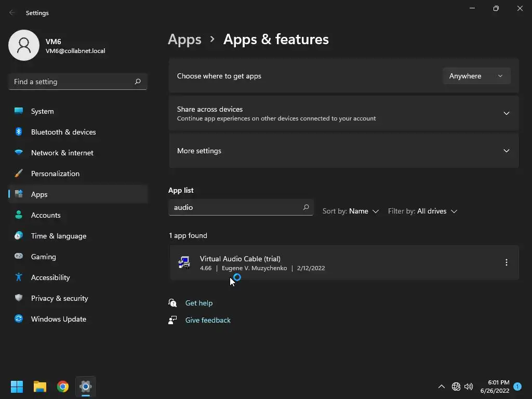Screen dimensions: 532x399
Task: Click the Give feedback link
Action: 208,320
